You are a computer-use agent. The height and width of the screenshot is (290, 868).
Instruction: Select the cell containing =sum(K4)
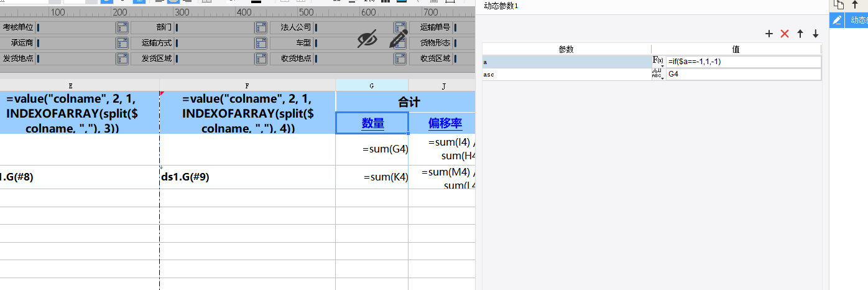coord(372,177)
